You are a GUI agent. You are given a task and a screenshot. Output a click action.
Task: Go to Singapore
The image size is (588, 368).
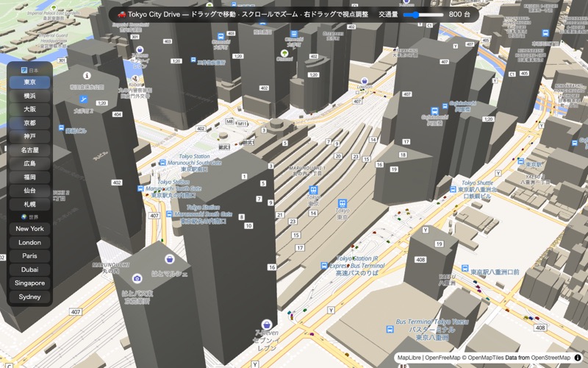click(29, 283)
